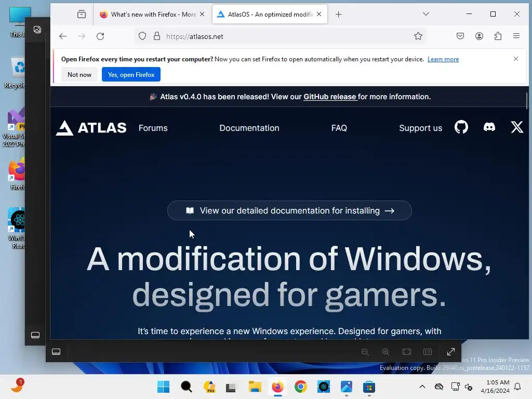Click View our detailed documentation for installing
The height and width of the screenshot is (399, 532).
tap(289, 211)
